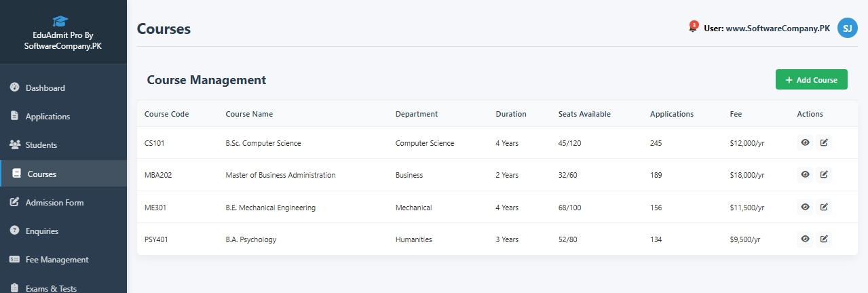Open Admission Form page
Image resolution: width=868 pixels, height=293 pixels.
pyautogui.click(x=63, y=202)
